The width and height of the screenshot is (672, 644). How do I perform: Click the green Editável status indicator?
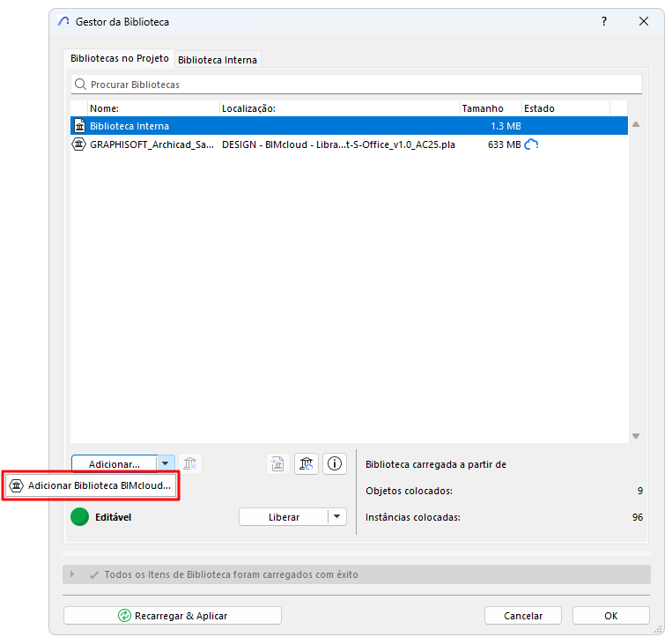click(80, 516)
